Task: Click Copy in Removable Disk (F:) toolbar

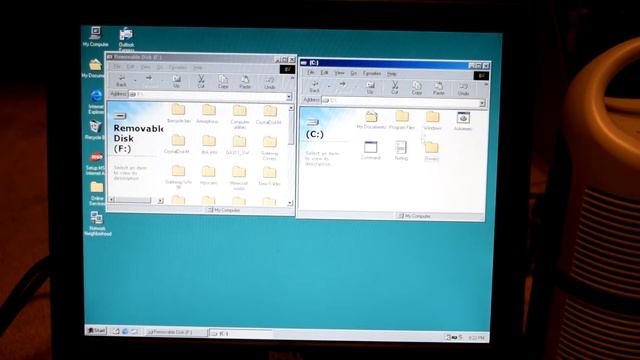Action: coord(223,82)
